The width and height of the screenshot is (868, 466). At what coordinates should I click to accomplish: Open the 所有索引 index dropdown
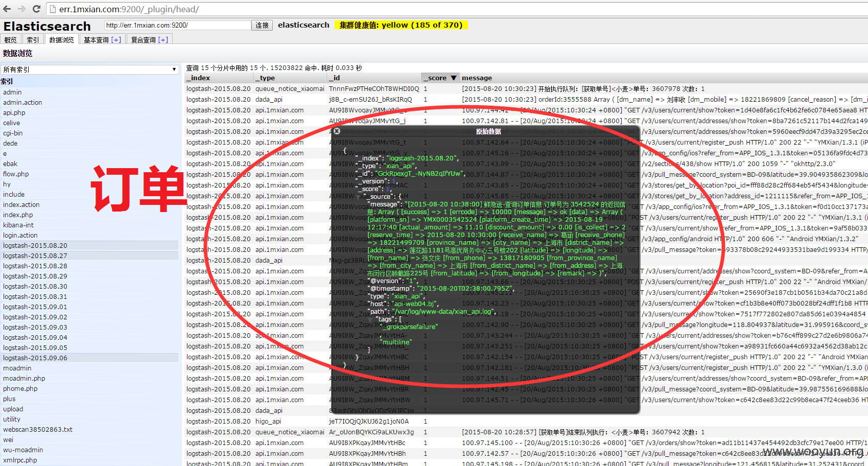click(x=89, y=69)
